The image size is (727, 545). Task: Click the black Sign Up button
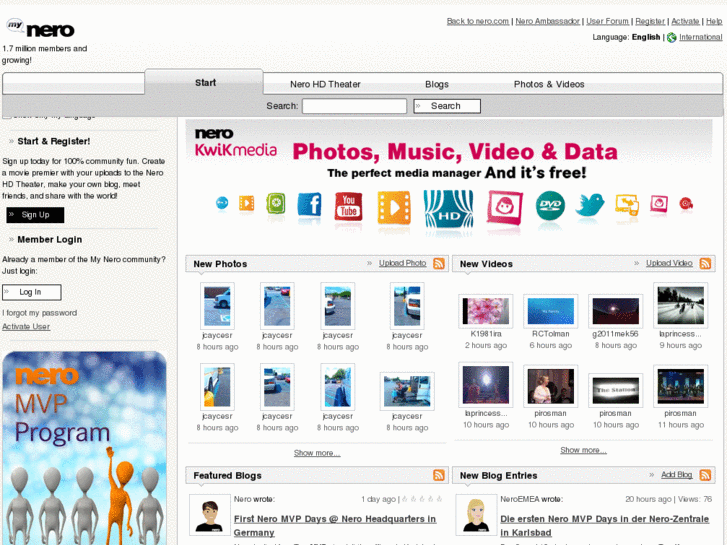click(x=35, y=215)
